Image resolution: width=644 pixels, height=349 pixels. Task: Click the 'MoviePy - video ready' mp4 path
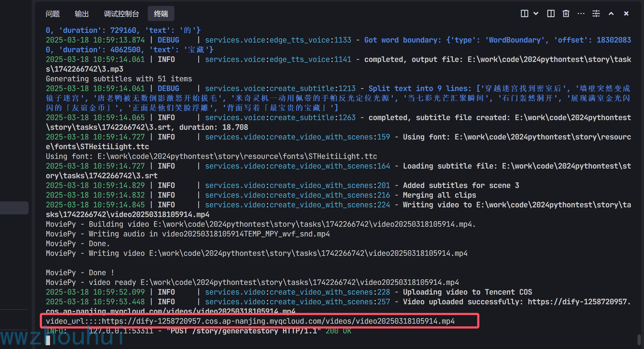pos(299,282)
